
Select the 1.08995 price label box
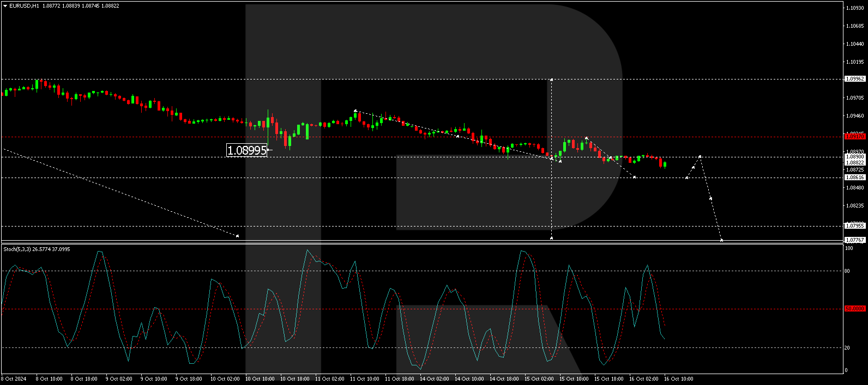click(x=247, y=150)
